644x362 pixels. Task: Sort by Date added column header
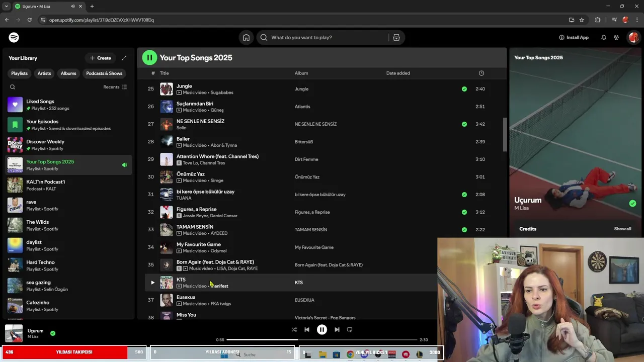pos(398,73)
